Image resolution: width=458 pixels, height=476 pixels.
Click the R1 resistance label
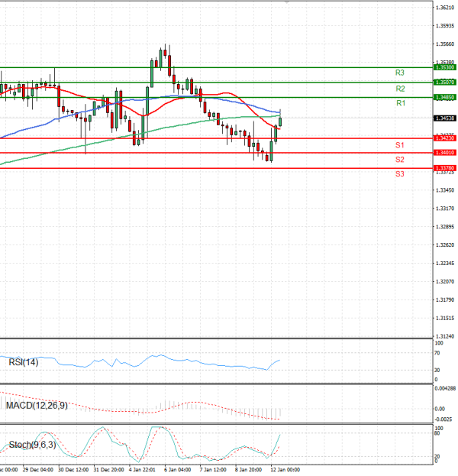(400, 103)
